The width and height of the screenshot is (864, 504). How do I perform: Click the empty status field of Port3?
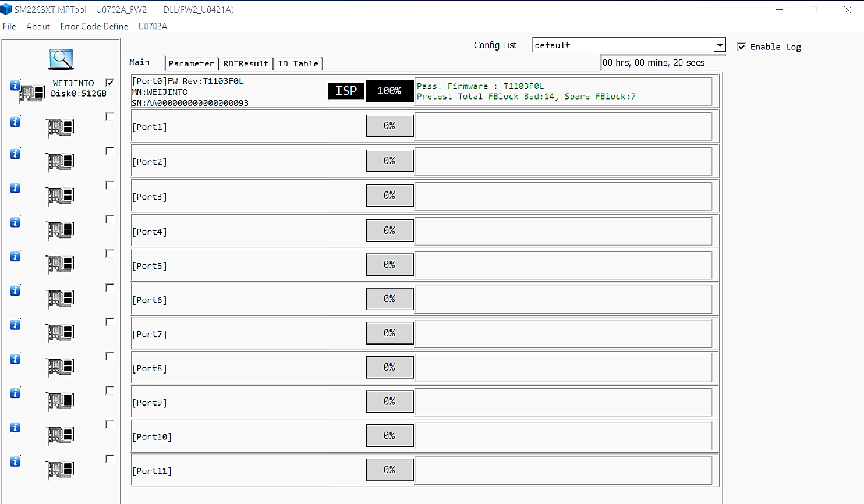(x=563, y=196)
